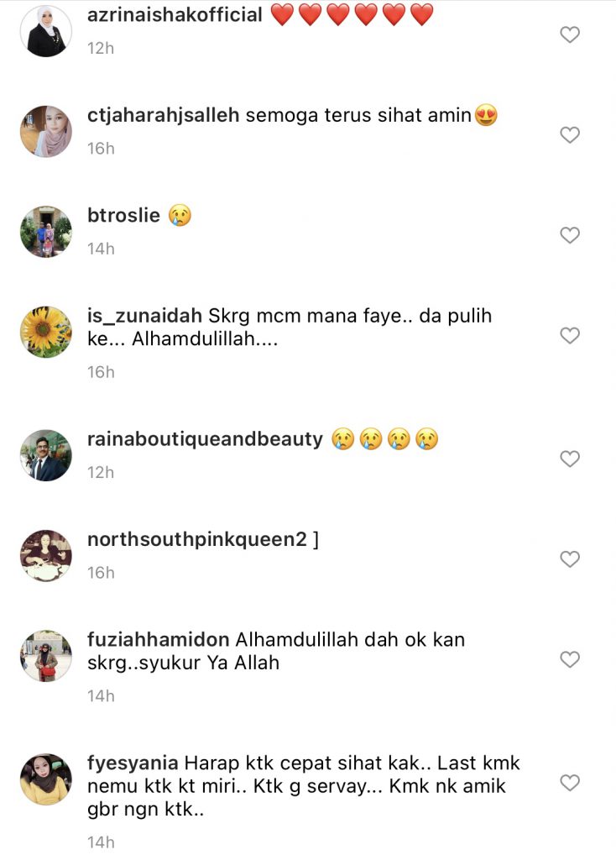616x860 pixels.
Task: Like fyesyania's comment with heart icon
Action: point(570,783)
